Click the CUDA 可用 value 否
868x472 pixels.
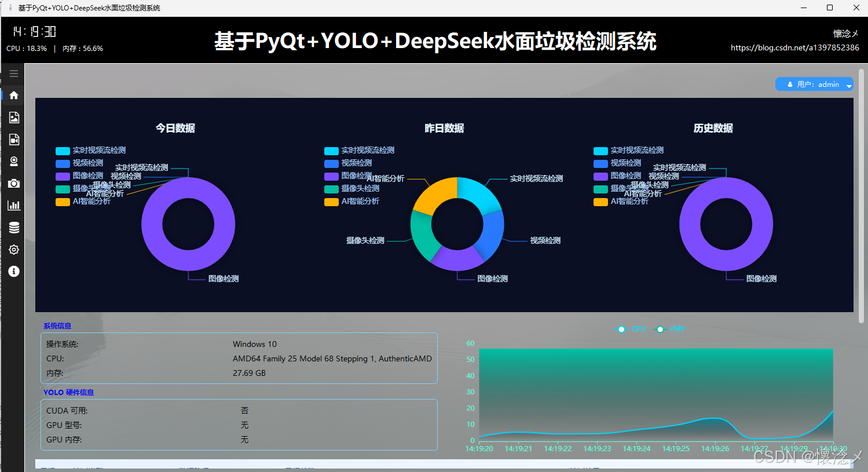pyautogui.click(x=244, y=411)
